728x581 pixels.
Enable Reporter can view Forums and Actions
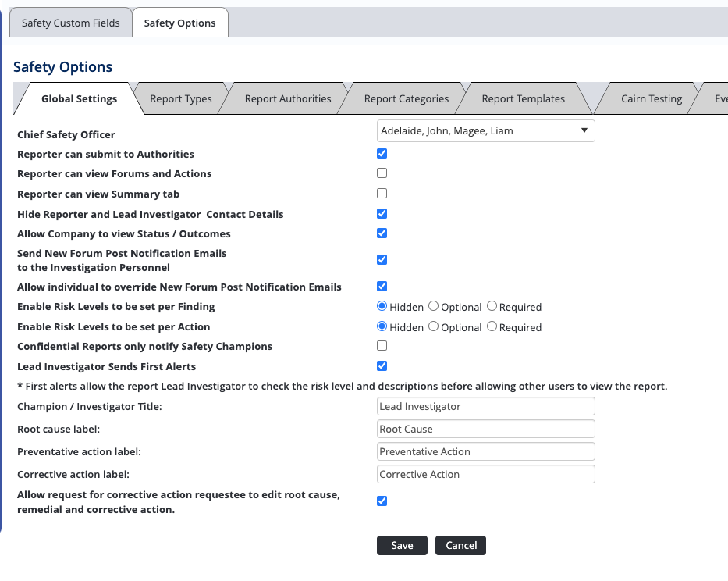[382, 173]
